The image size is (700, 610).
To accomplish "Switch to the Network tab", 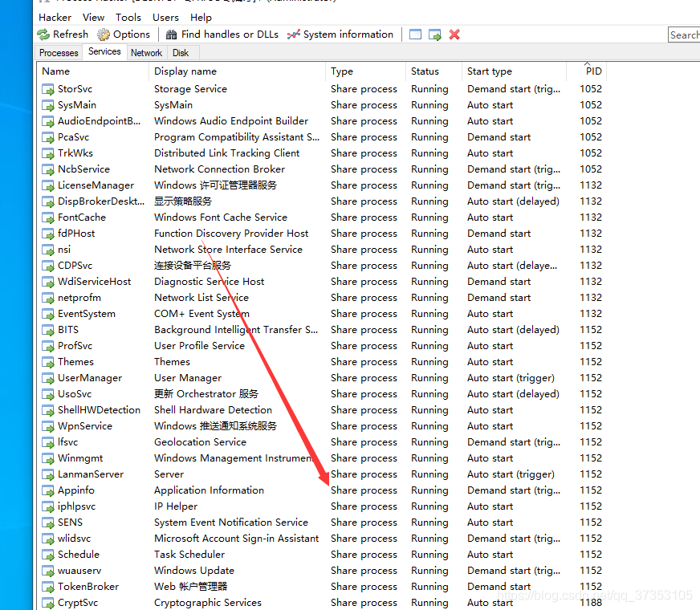I will tap(146, 53).
